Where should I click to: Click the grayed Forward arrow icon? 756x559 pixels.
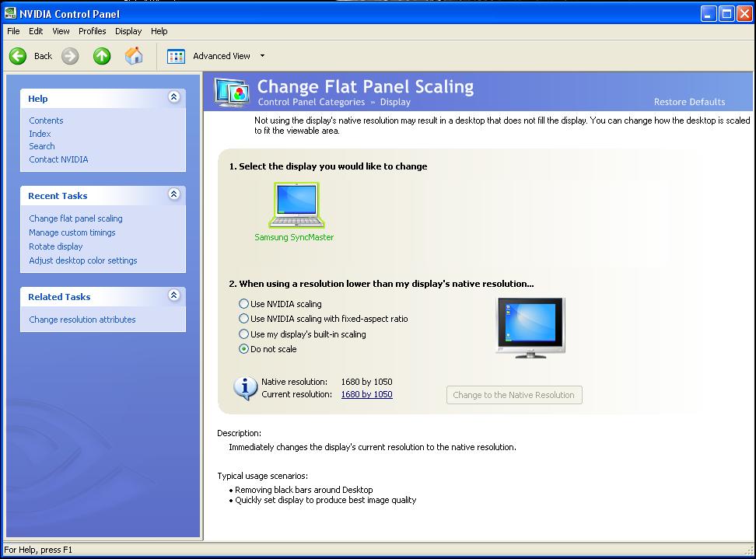point(70,56)
